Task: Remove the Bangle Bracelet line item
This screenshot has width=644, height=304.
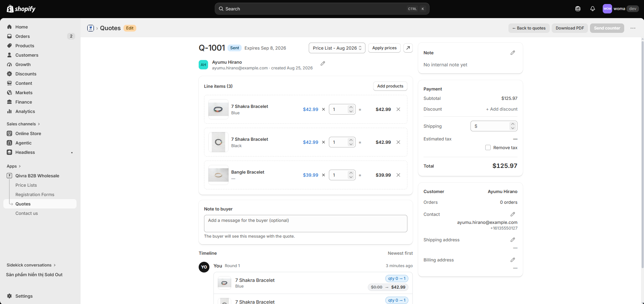Action: coord(398,175)
